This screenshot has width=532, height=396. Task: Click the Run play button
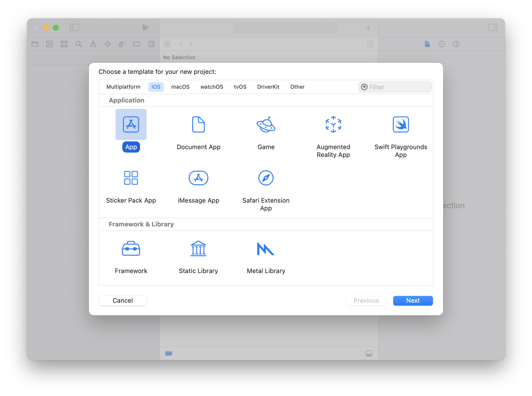tap(146, 27)
